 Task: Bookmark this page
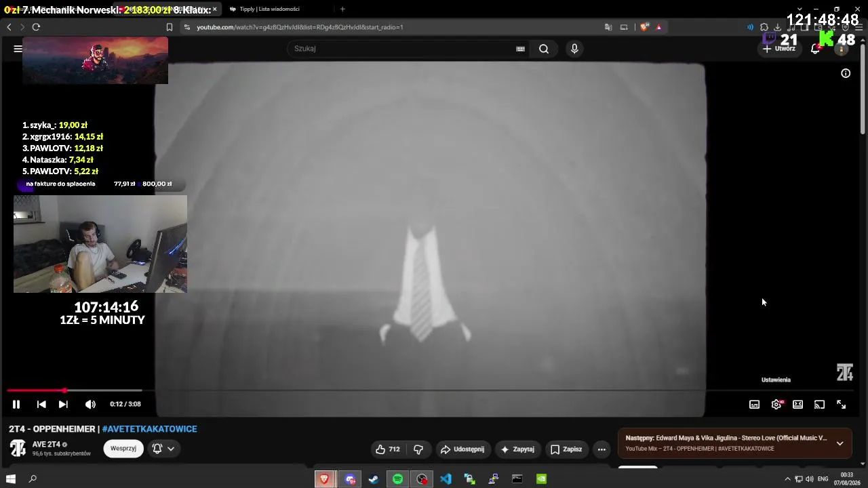[x=170, y=27]
